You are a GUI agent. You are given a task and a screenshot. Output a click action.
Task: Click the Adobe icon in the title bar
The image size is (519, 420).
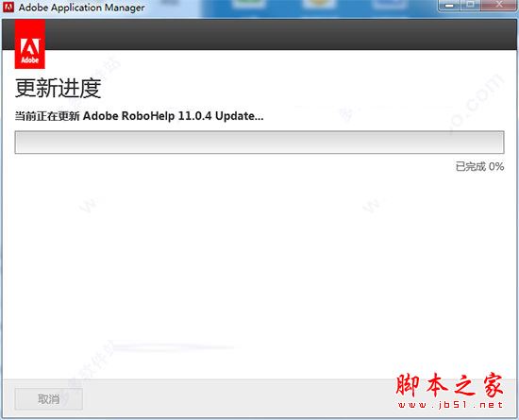8,7
